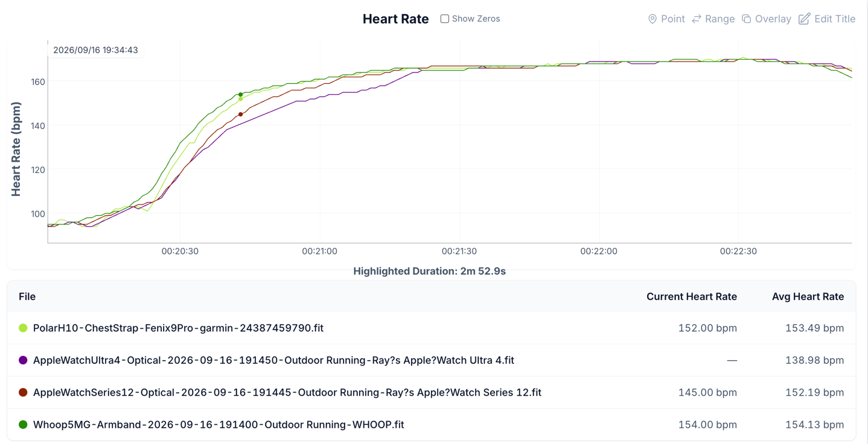The width and height of the screenshot is (868, 444).
Task: Click the 100 y-axis label
Action: click(37, 214)
